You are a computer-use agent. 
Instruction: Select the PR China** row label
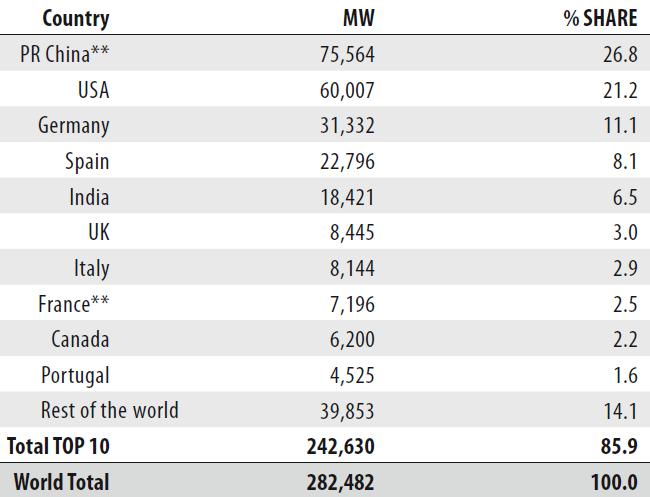click(65, 54)
